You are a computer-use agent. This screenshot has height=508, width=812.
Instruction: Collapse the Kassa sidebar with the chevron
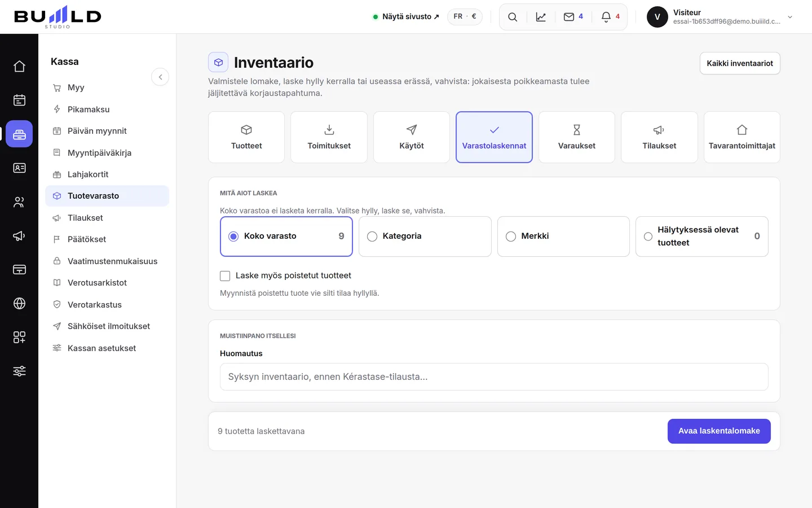160,77
